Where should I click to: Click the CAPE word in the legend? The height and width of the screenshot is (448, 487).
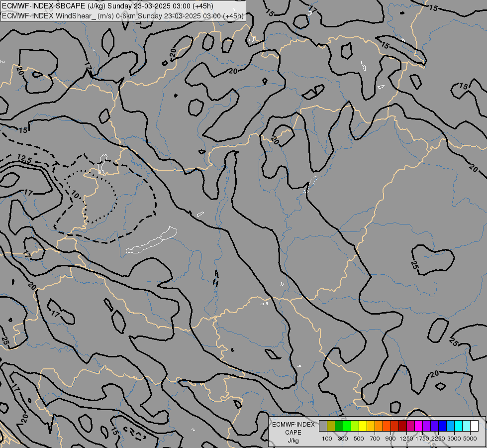coord(293,433)
